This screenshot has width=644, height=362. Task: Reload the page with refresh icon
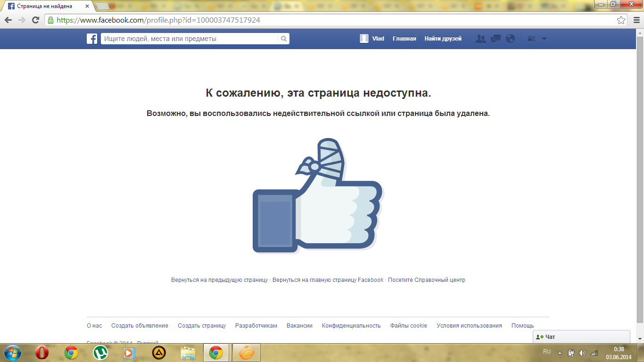tap(35, 20)
